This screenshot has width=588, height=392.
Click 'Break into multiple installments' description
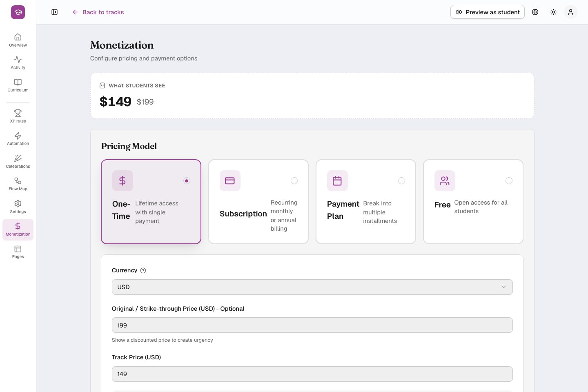pyautogui.click(x=380, y=212)
